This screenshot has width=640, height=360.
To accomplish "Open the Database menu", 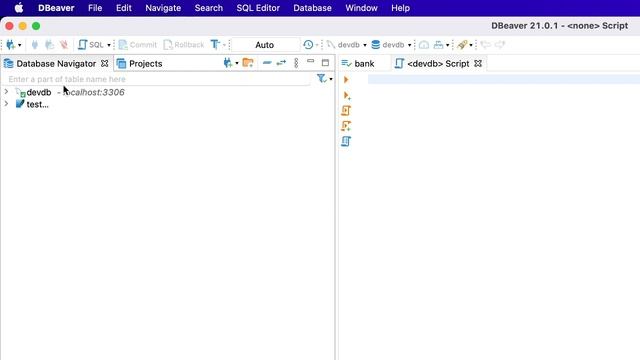I will [312, 8].
